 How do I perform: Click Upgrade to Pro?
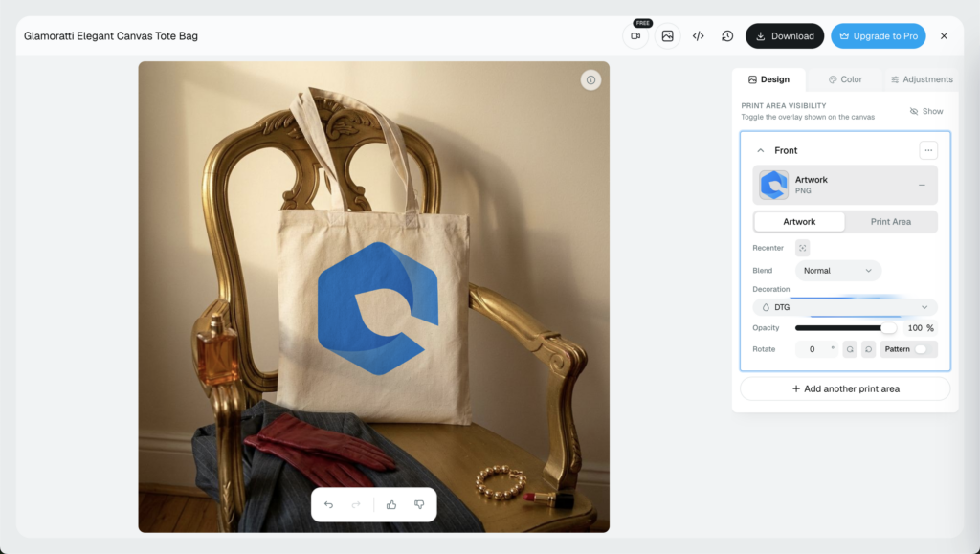pos(879,36)
